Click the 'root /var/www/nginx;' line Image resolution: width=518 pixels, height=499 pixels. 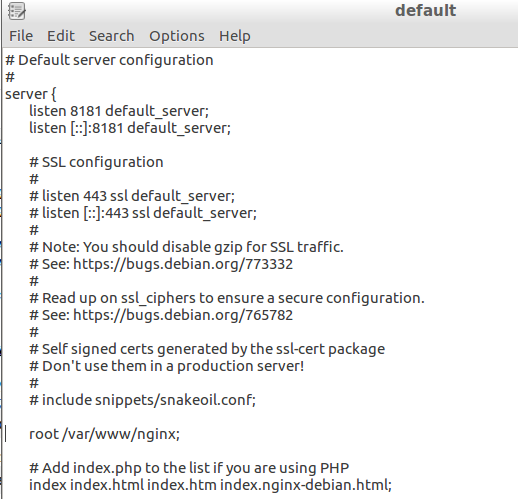[104, 434]
